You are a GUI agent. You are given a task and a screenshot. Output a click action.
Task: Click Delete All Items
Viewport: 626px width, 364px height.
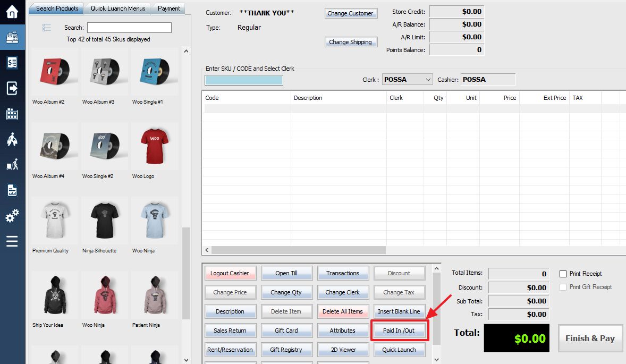343,312
